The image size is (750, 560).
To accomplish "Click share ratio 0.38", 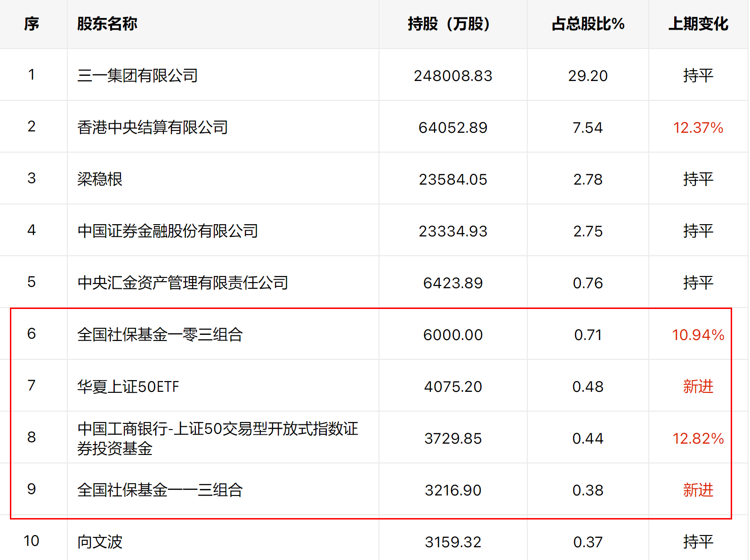I will pos(588,490).
